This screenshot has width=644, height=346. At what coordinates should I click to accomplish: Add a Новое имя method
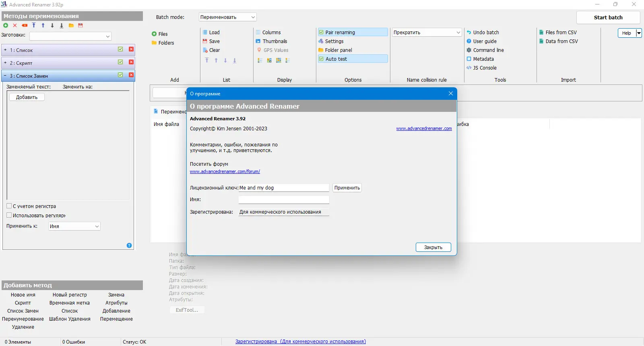tap(23, 295)
